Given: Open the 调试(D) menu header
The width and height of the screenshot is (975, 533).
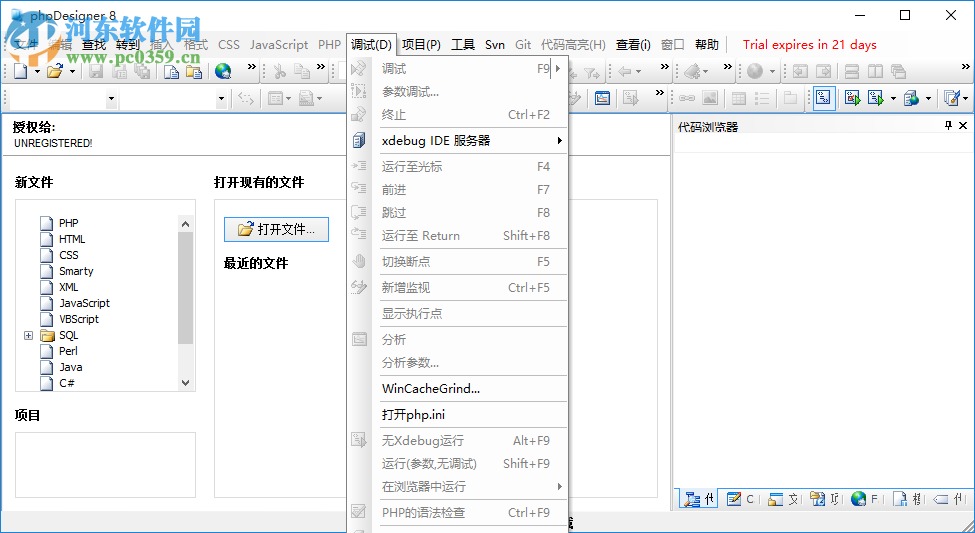Looking at the screenshot, I should pos(371,45).
